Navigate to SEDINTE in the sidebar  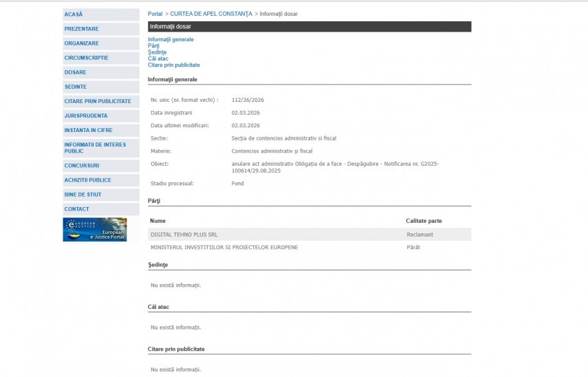coord(76,87)
